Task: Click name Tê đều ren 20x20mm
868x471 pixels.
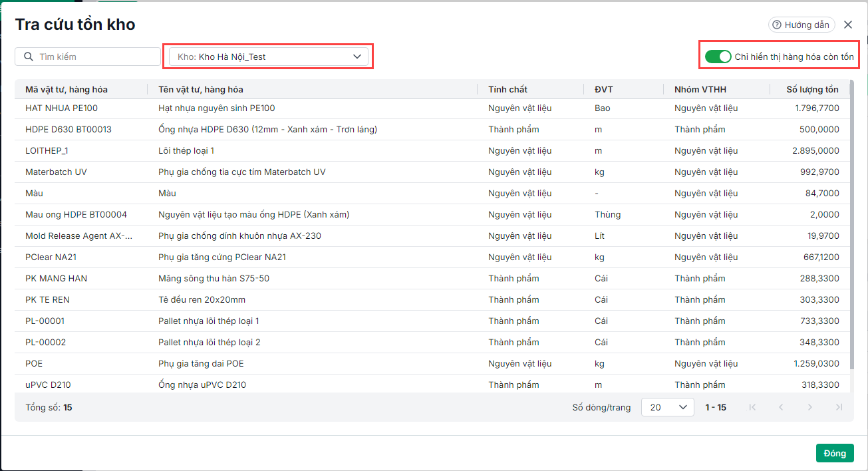Action: click(202, 299)
